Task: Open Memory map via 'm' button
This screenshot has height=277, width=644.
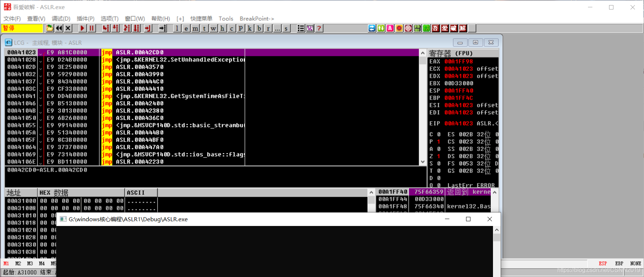Action: tap(195, 28)
